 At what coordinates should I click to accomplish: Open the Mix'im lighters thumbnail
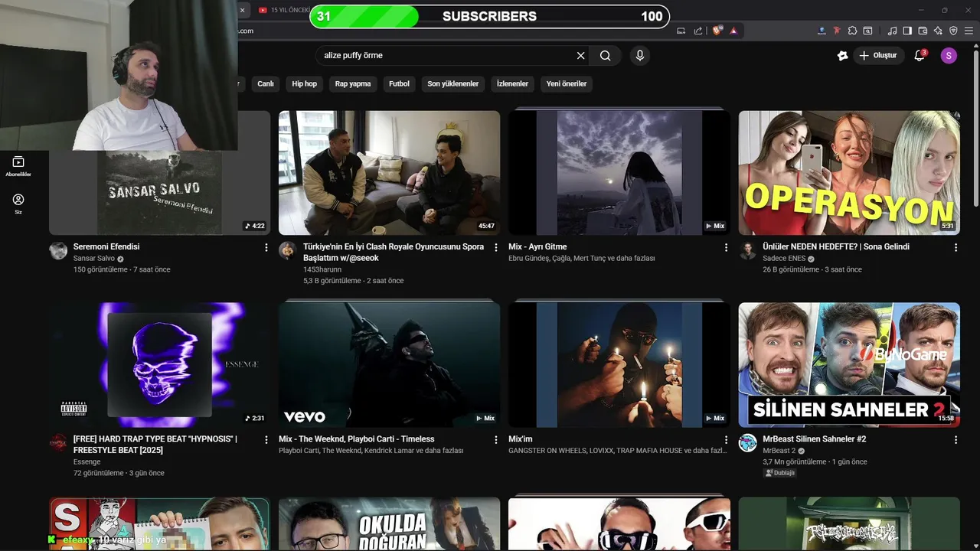(619, 365)
